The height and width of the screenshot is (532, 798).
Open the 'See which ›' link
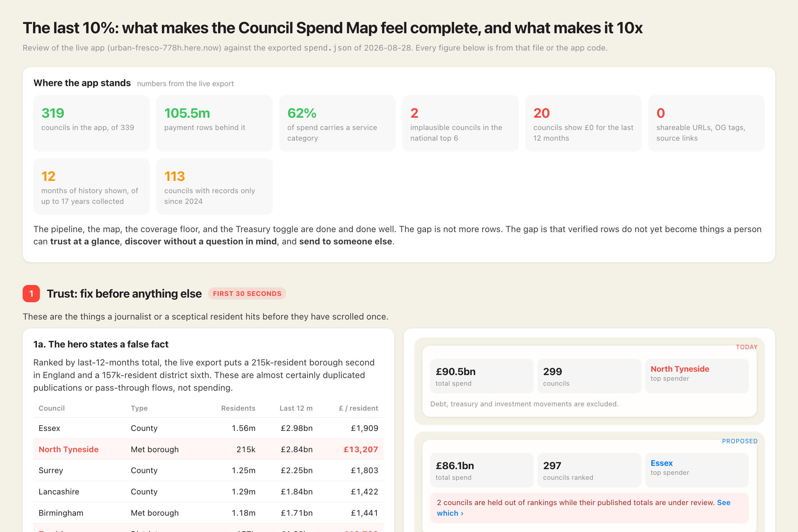[x=583, y=508]
